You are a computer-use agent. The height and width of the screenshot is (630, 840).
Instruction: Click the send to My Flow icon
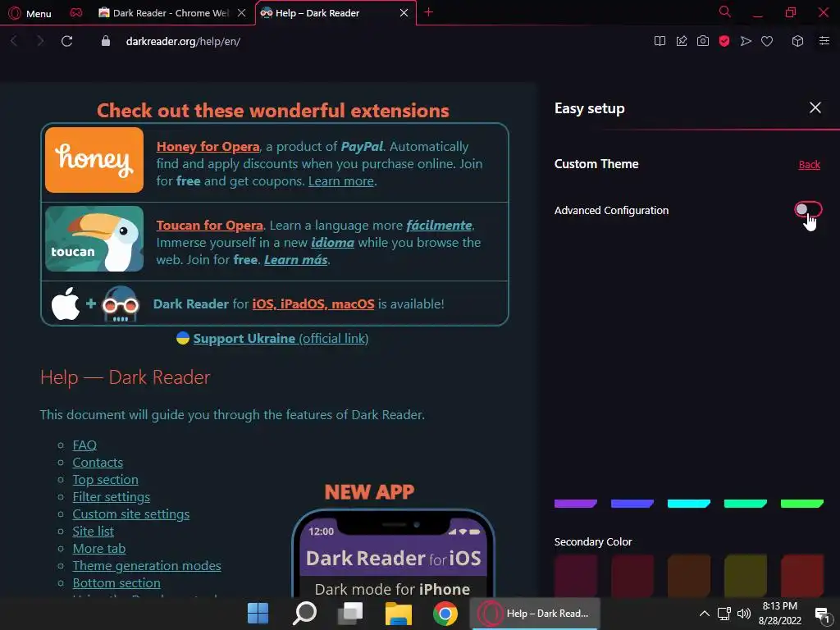746,41
